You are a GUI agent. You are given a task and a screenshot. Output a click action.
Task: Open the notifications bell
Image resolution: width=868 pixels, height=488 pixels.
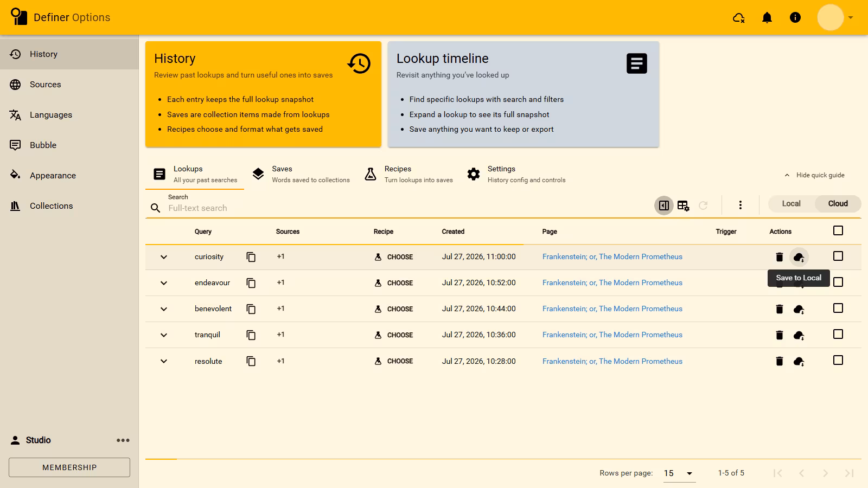[x=767, y=17]
